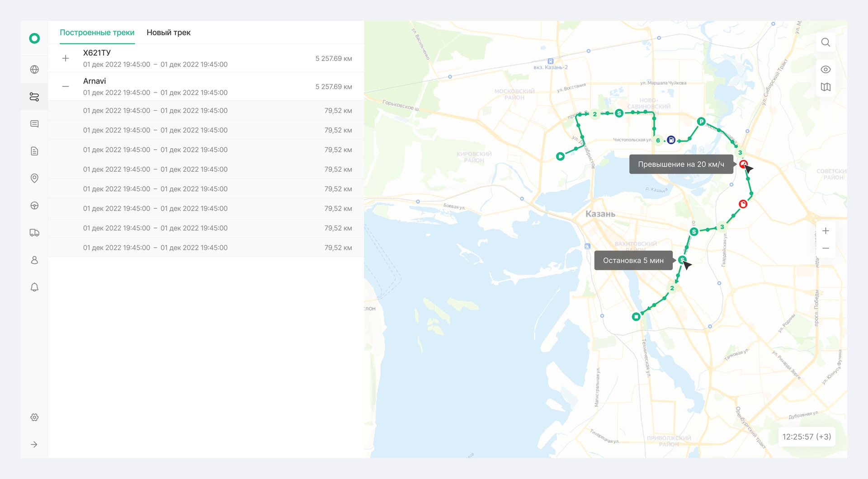Click the track end stop marker

coord(636,317)
